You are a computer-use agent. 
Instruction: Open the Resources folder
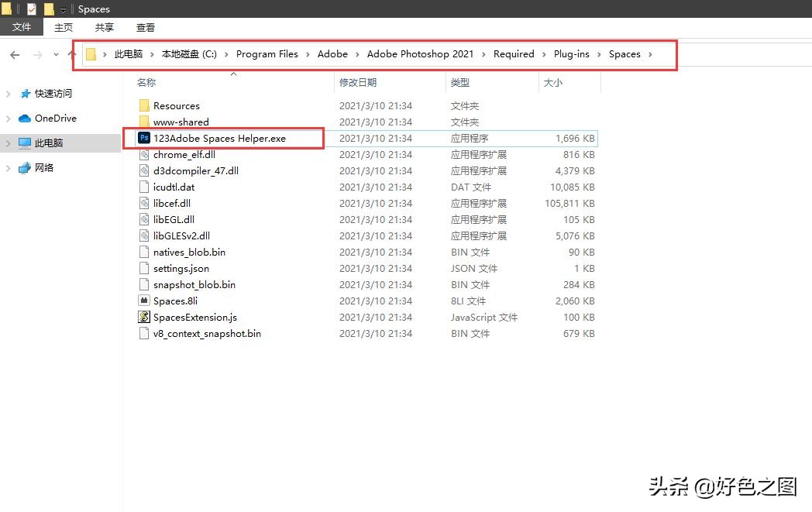click(x=177, y=105)
